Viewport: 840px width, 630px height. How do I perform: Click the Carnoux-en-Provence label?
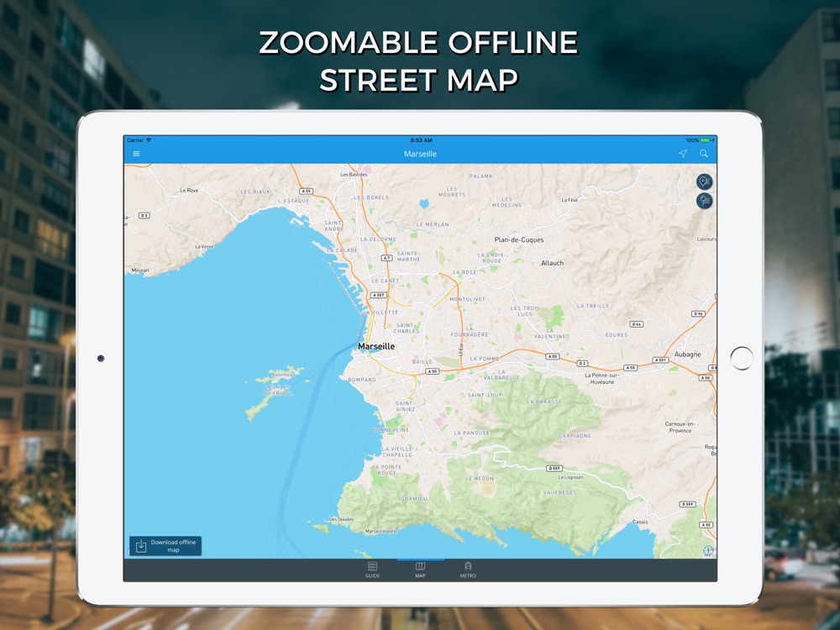coord(680,427)
